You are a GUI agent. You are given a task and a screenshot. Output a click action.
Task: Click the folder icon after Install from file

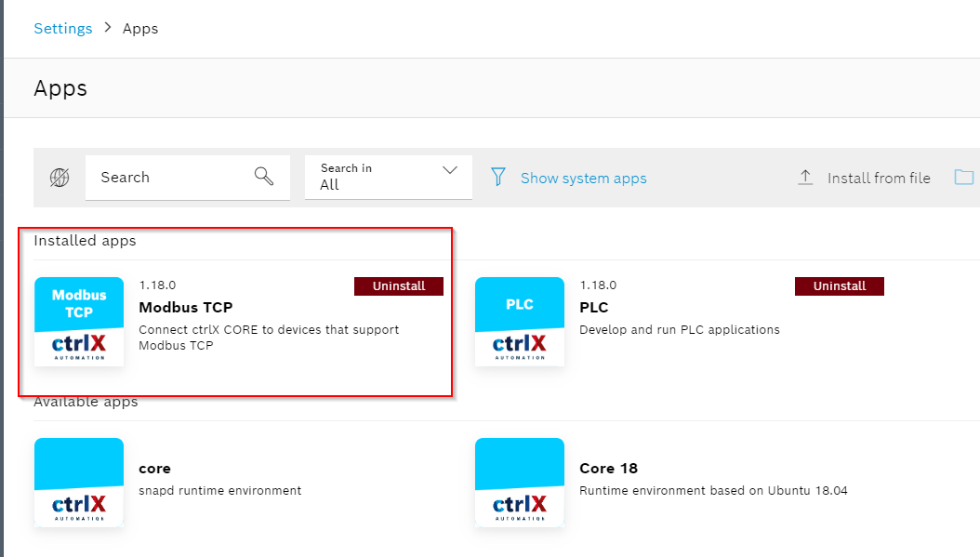(x=964, y=177)
